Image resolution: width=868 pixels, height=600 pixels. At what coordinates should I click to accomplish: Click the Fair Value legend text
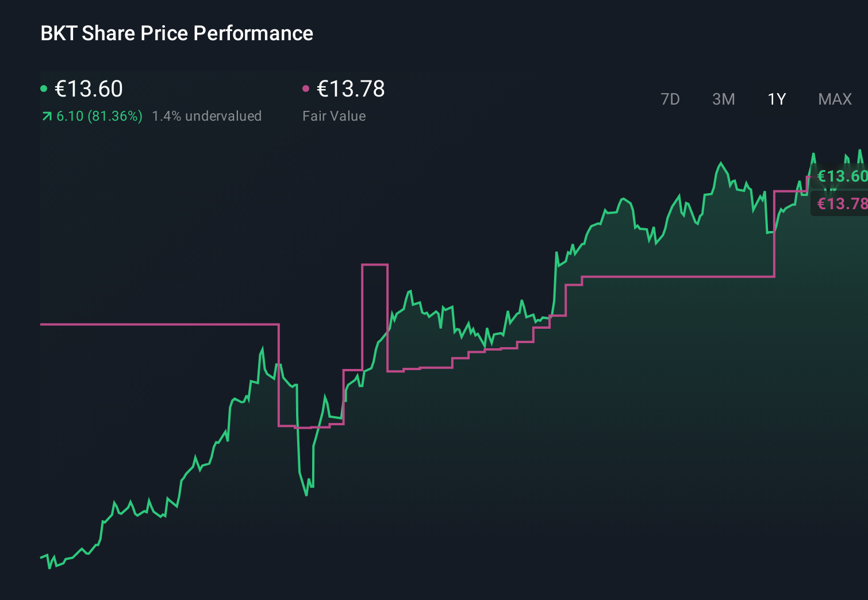click(x=334, y=116)
